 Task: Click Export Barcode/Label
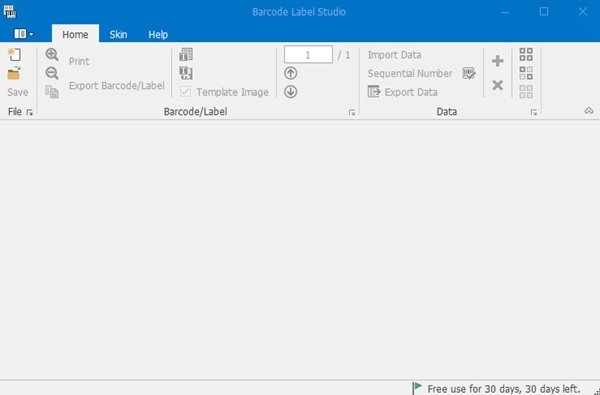tap(117, 86)
